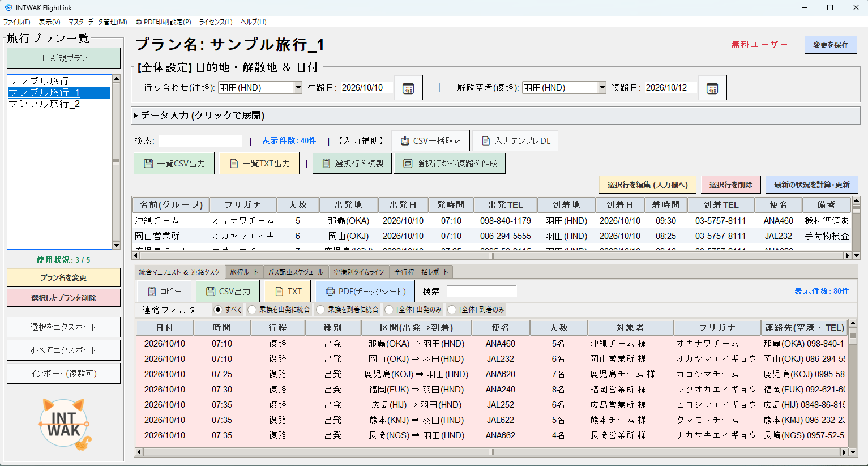Select the 乗換を到着に統合 radio button
The image size is (868, 466).
[320, 310]
